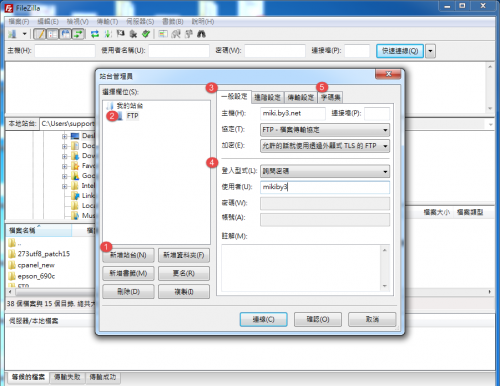
Task: Open the 協定(T) protocol dropdown
Action: tap(325, 130)
